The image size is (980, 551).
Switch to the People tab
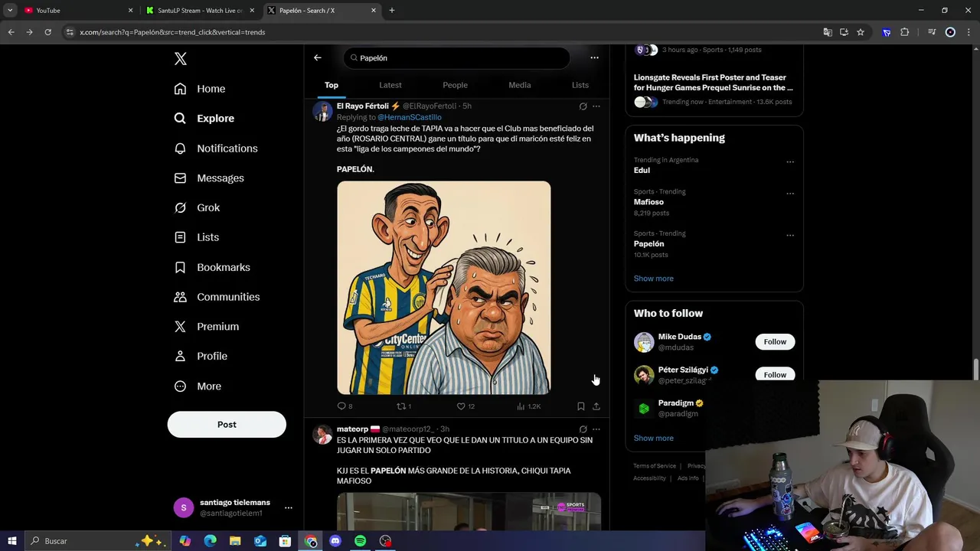(x=455, y=85)
